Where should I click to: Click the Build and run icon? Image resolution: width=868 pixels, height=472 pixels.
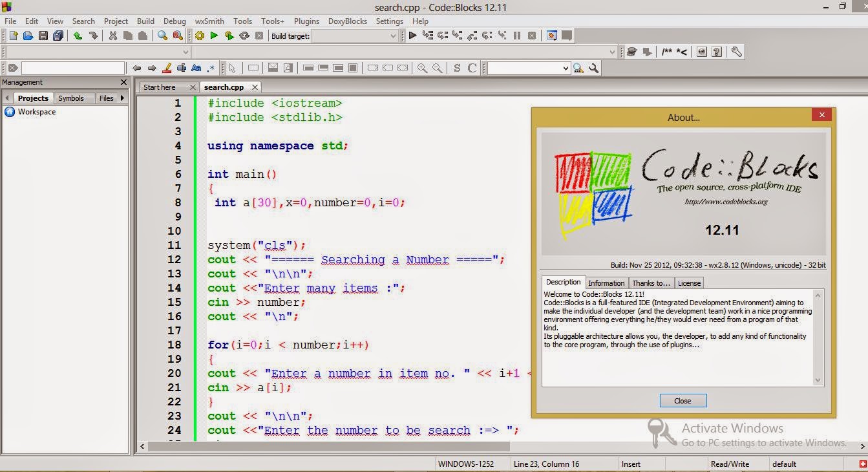click(x=229, y=36)
